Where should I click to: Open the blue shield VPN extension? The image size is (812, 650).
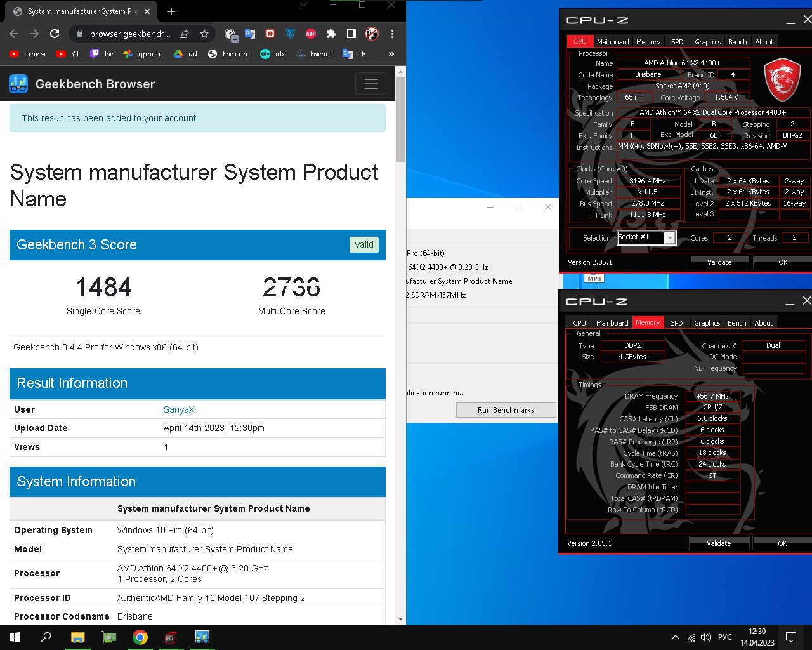coord(291,34)
